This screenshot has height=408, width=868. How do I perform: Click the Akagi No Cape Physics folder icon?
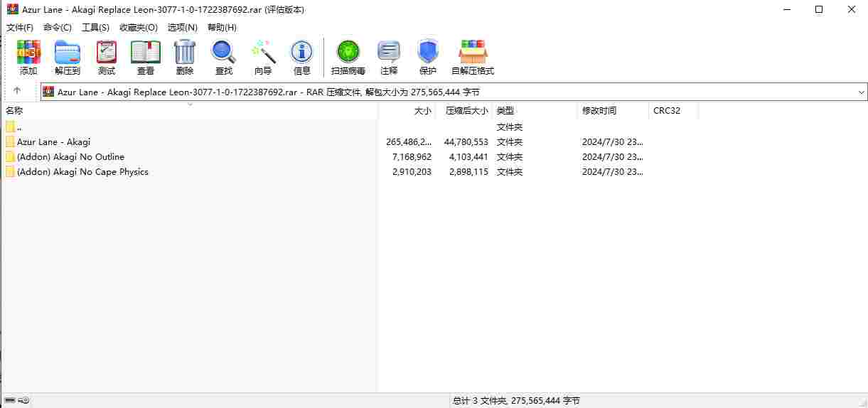coord(10,171)
